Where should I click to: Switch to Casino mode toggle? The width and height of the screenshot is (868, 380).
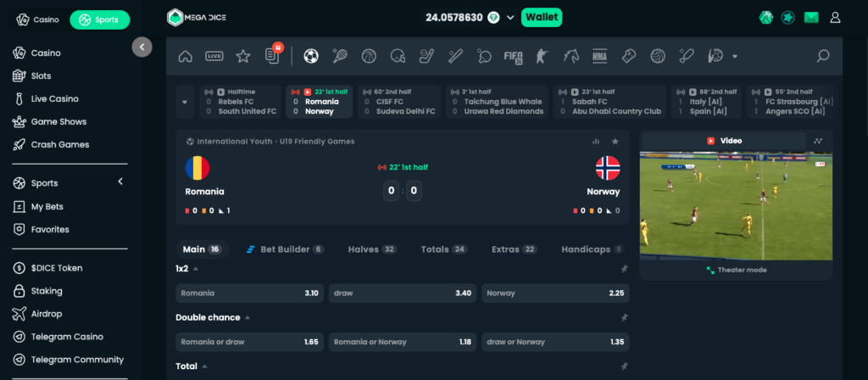37,20
